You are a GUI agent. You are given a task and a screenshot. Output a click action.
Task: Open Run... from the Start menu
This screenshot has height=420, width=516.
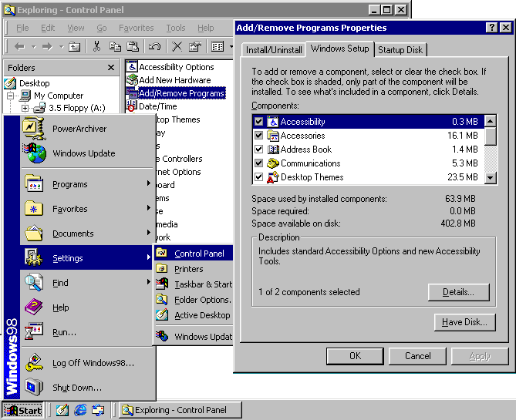[87, 332]
